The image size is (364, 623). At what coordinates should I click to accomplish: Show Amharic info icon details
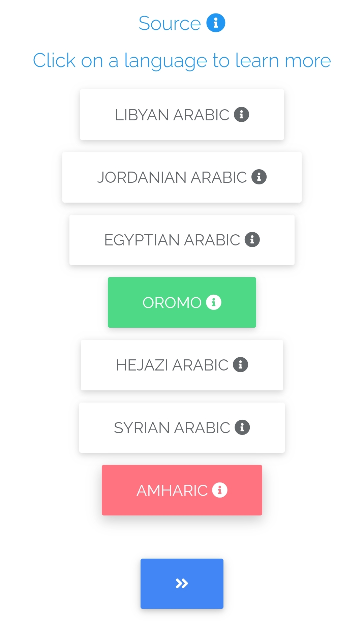(x=220, y=490)
